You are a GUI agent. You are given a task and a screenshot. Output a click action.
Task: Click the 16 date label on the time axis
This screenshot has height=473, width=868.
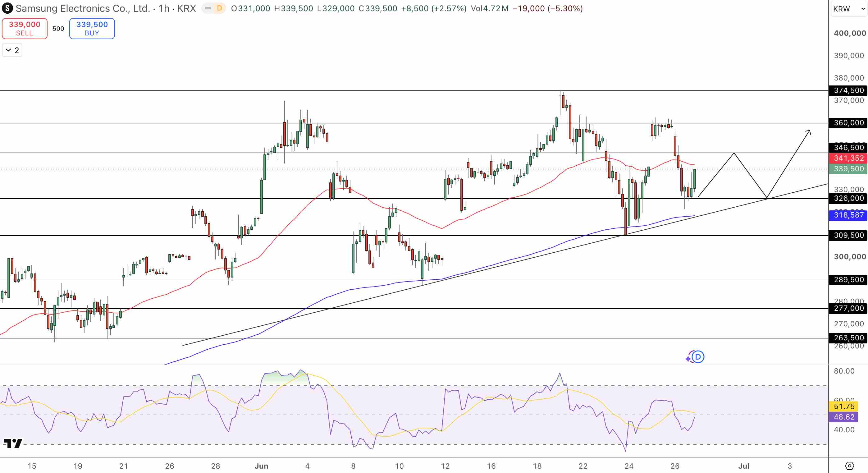click(x=491, y=466)
